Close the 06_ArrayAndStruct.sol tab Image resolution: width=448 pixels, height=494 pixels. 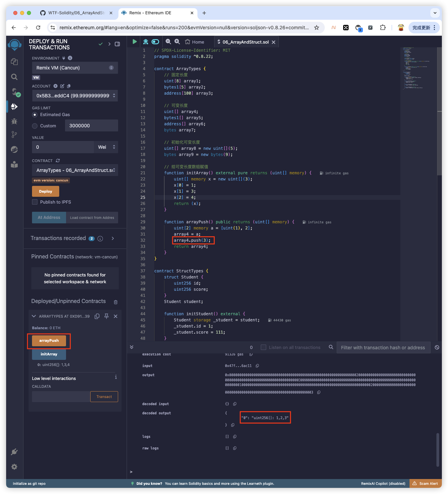(274, 42)
